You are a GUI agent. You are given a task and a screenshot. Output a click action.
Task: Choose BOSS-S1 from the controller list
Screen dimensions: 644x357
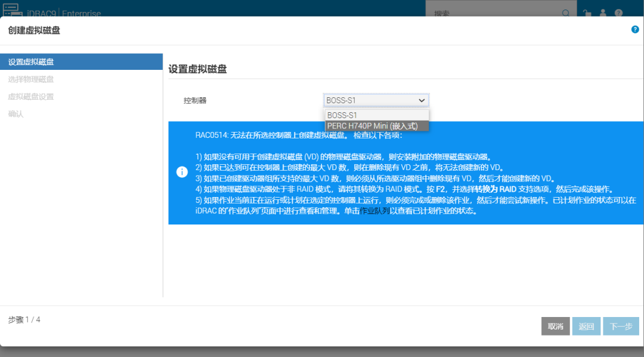377,115
